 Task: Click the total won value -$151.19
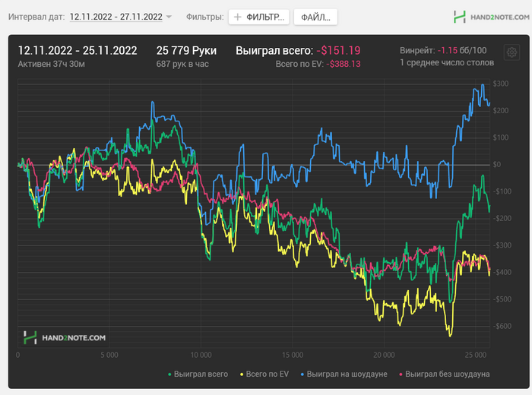(x=339, y=51)
